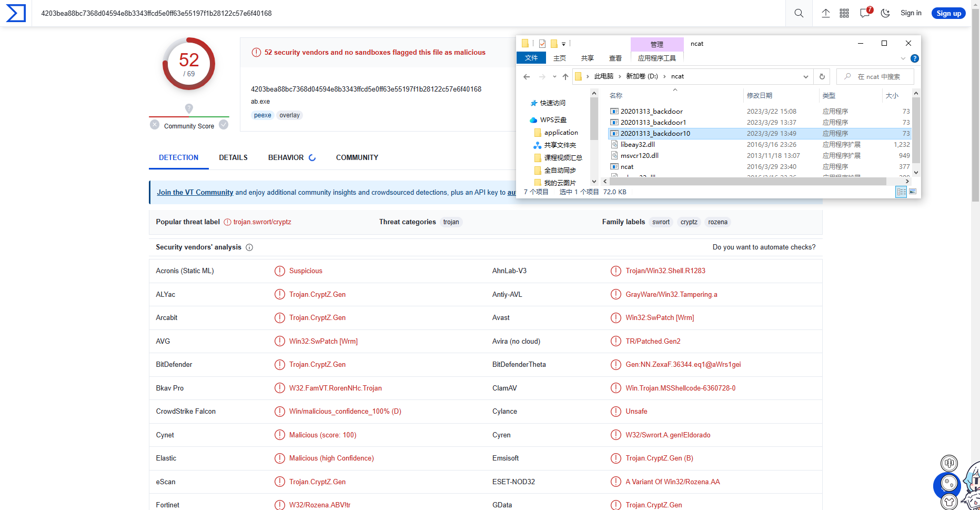This screenshot has width=980, height=510.
Task: Click the file hash in the search bar
Action: coord(156,13)
